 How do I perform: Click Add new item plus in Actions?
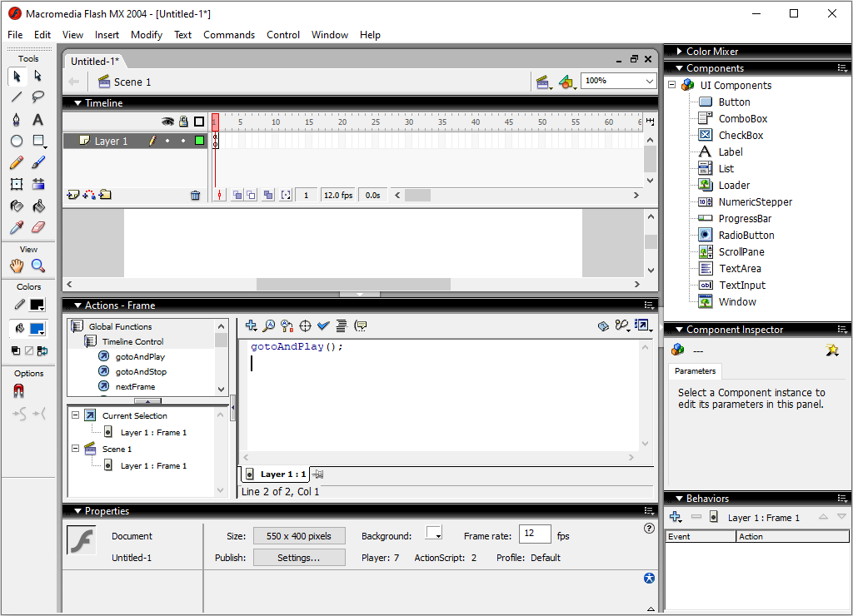point(251,325)
